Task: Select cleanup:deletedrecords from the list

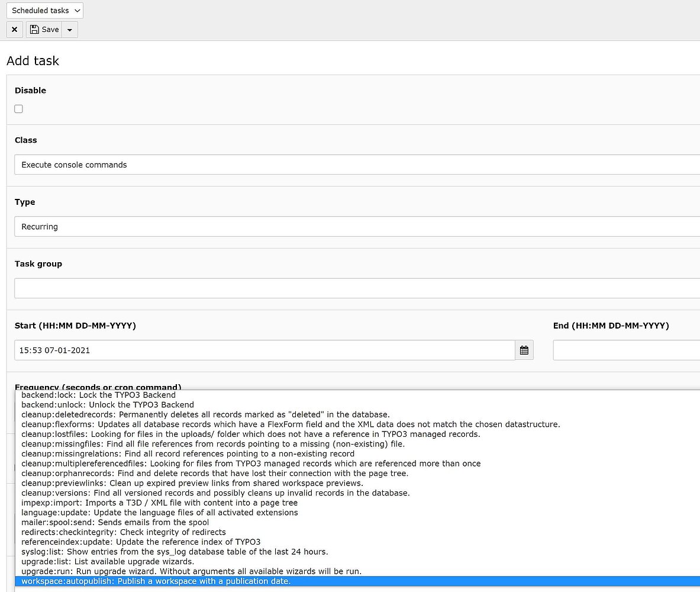Action: 205,414
